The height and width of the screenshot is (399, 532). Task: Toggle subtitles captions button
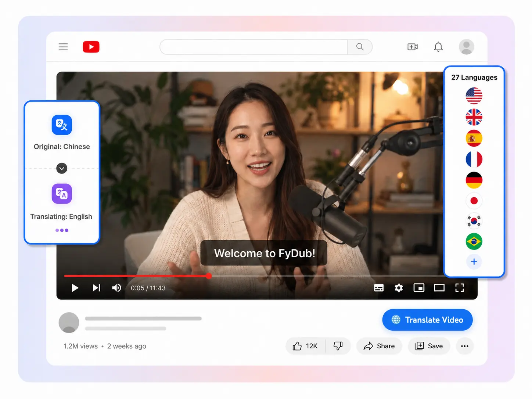click(379, 288)
